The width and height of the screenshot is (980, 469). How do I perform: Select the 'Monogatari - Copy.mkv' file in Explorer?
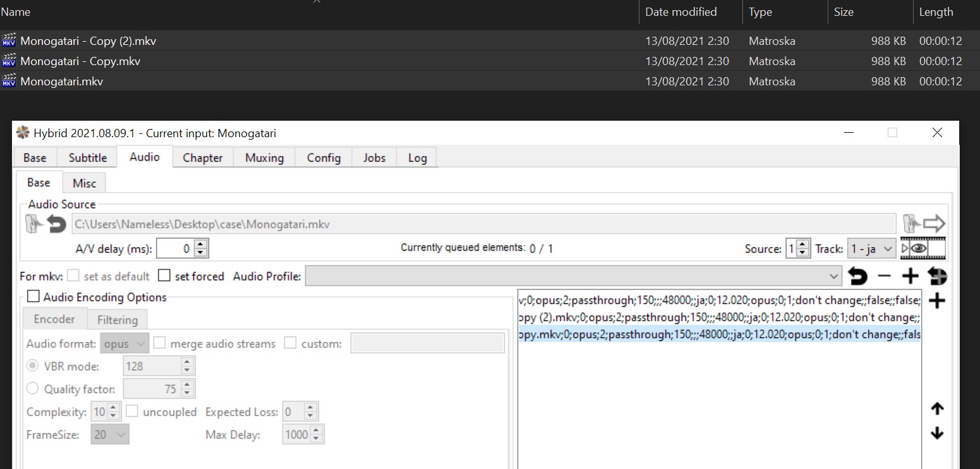pyautogui.click(x=80, y=61)
